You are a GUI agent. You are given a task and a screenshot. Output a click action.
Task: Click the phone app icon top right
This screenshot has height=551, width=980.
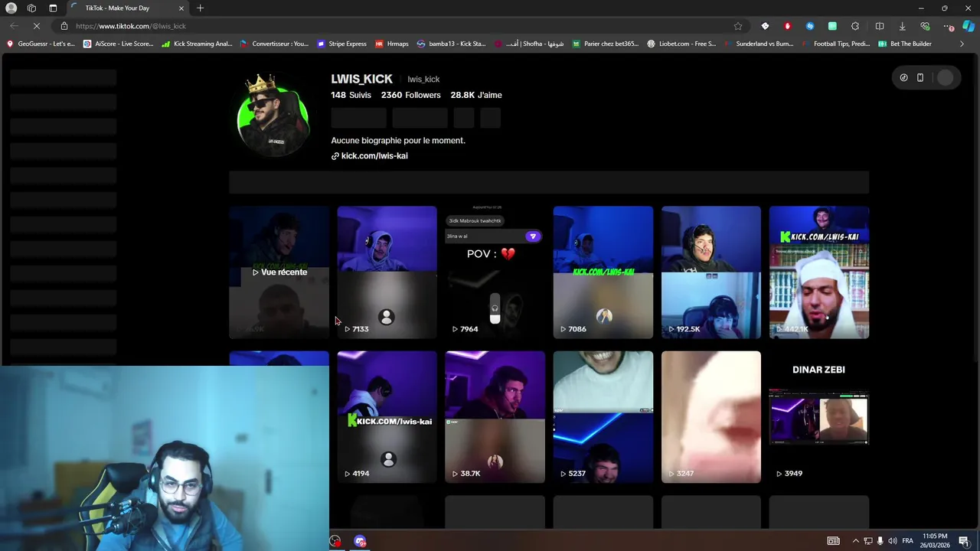pos(920,77)
